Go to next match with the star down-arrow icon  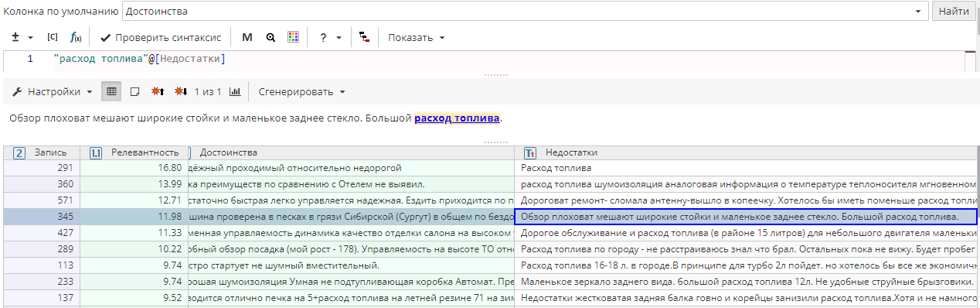pos(180,91)
